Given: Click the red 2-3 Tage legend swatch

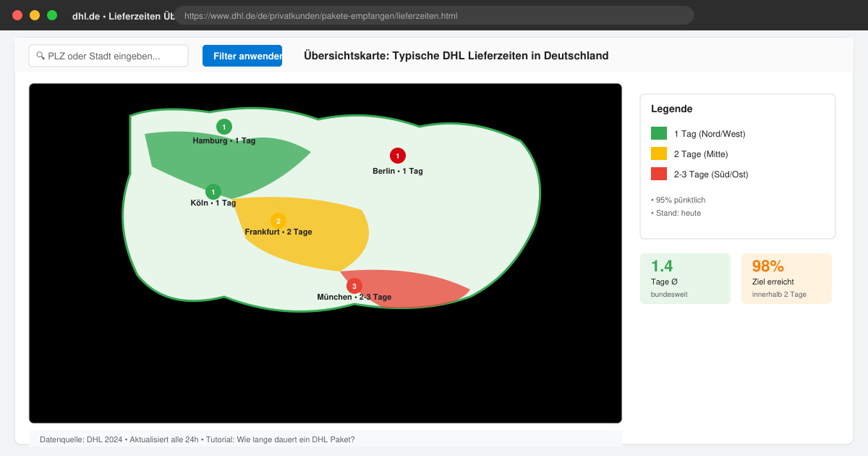Looking at the screenshot, I should tap(659, 174).
